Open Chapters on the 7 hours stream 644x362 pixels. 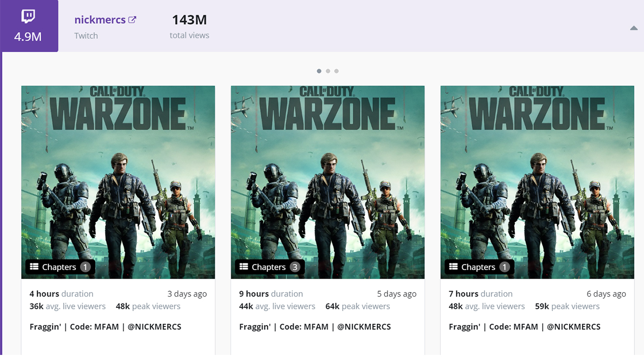pyautogui.click(x=478, y=267)
